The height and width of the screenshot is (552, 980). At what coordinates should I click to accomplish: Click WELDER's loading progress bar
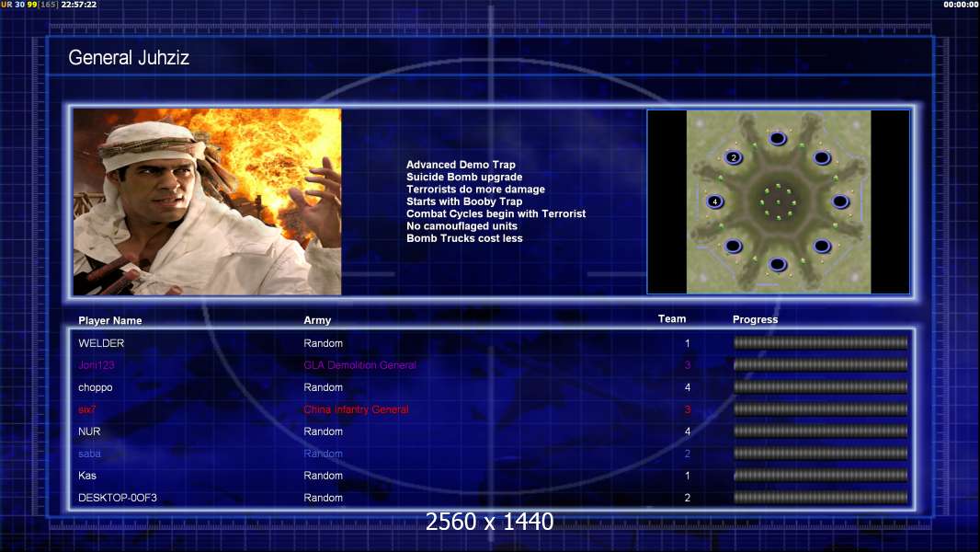click(820, 342)
